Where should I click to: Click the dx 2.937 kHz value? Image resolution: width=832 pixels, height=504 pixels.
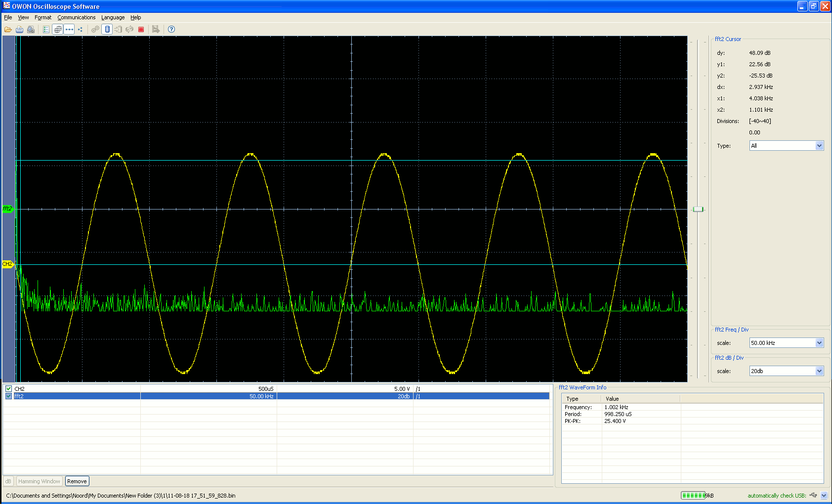coord(761,87)
